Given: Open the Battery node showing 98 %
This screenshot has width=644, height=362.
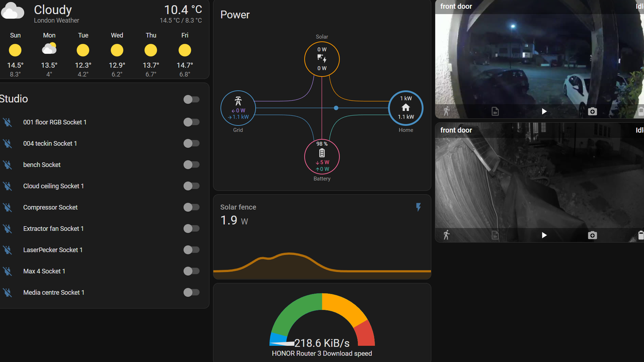Looking at the screenshot, I should pyautogui.click(x=322, y=157).
